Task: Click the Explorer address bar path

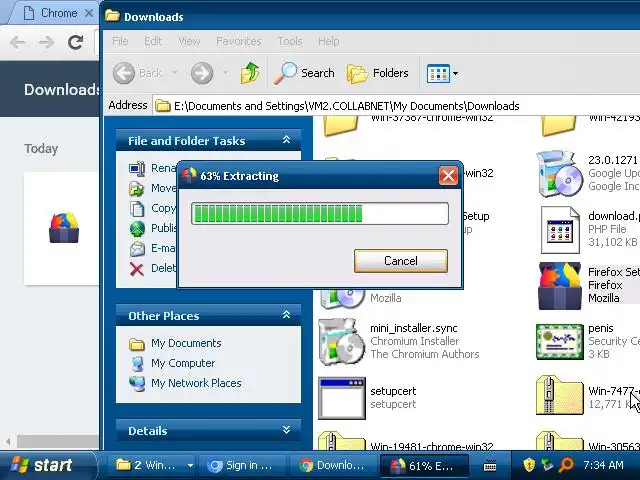Action: click(x=346, y=106)
